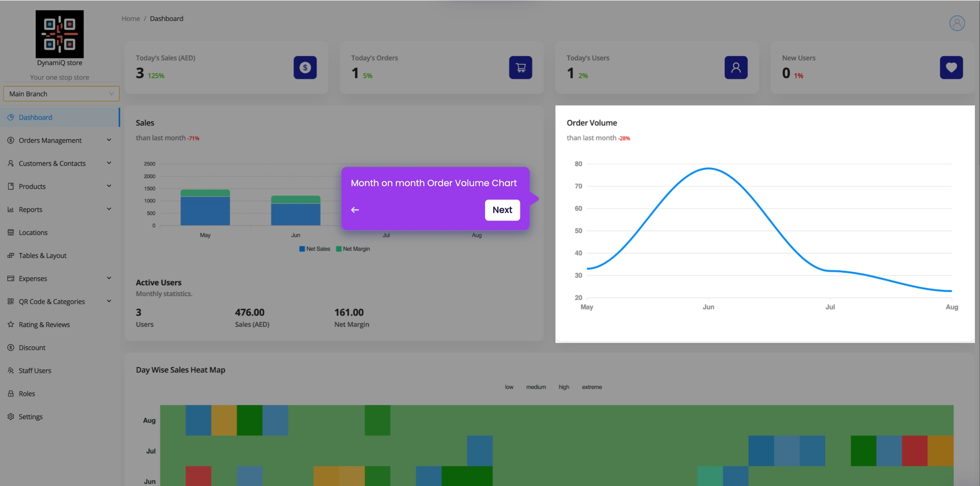
Task: Toggle Net Margin legend in Sales chart
Action: click(353, 249)
